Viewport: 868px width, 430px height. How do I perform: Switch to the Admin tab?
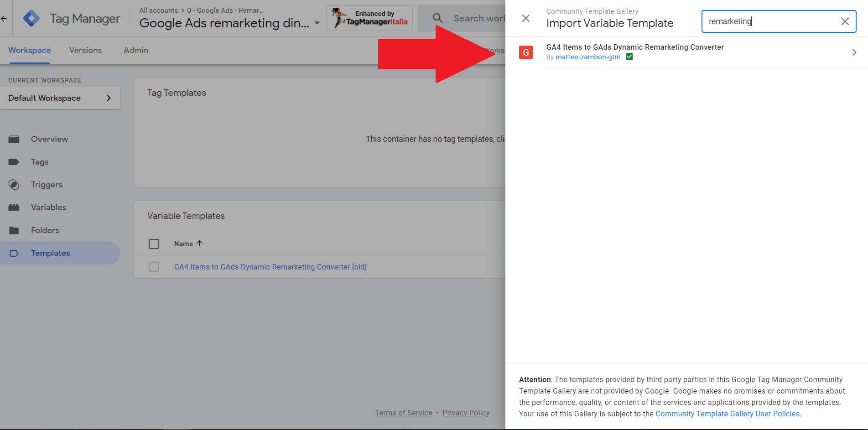pos(135,50)
